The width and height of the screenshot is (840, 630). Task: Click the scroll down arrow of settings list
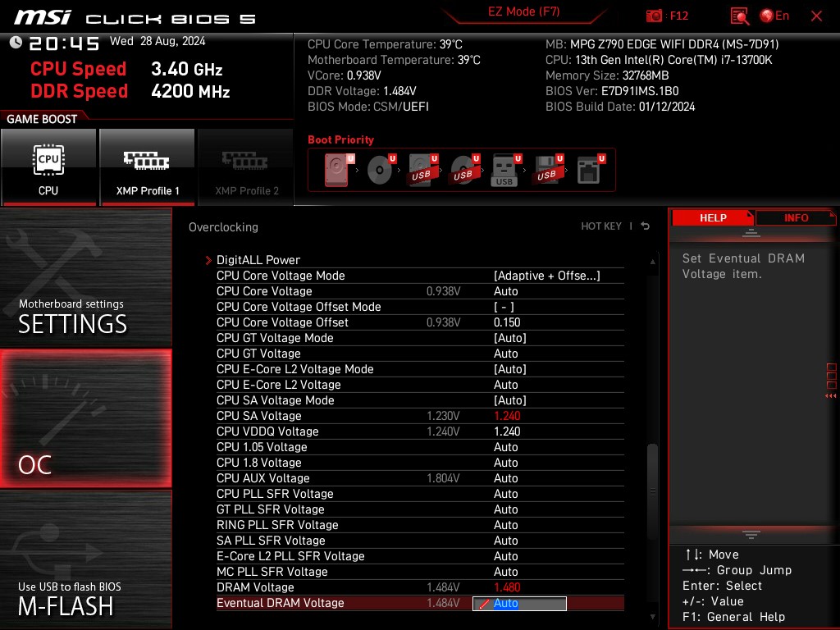(x=652, y=617)
